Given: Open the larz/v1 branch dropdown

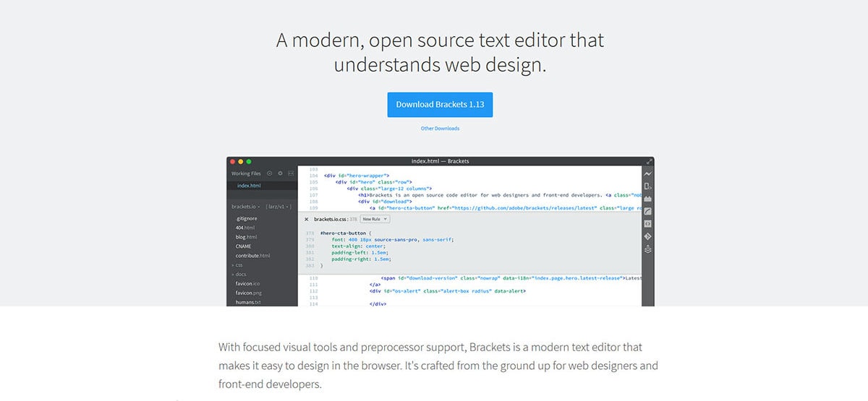Looking at the screenshot, I should point(279,207).
